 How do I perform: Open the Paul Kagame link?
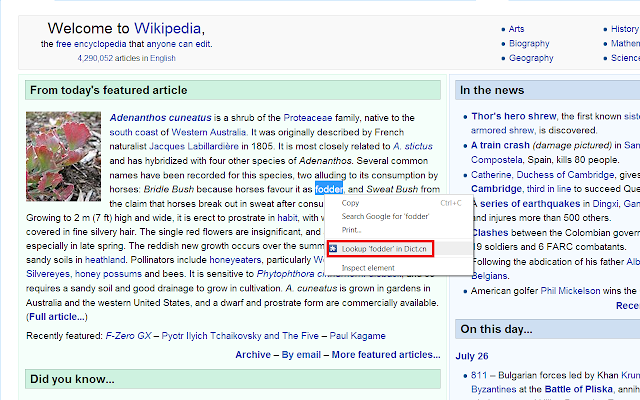357,336
